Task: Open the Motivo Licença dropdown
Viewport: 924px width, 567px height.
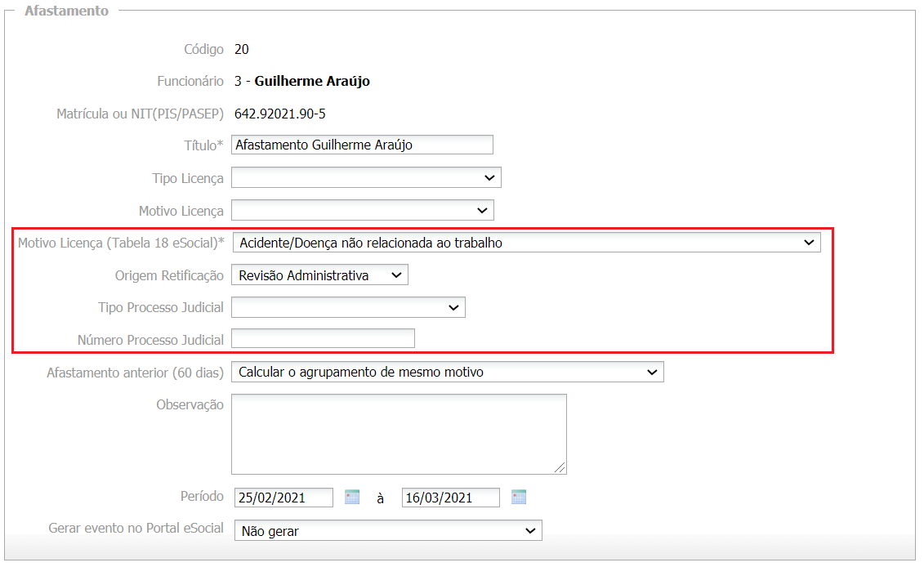Action: click(x=362, y=210)
